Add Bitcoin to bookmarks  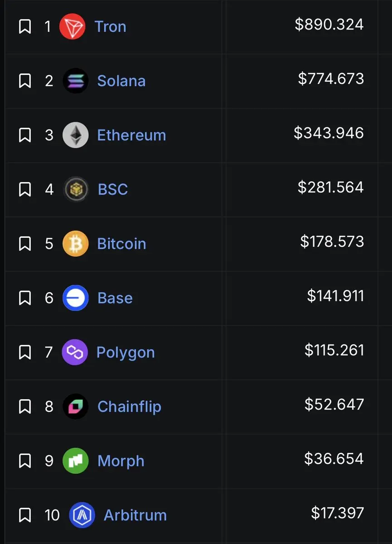[x=25, y=244]
